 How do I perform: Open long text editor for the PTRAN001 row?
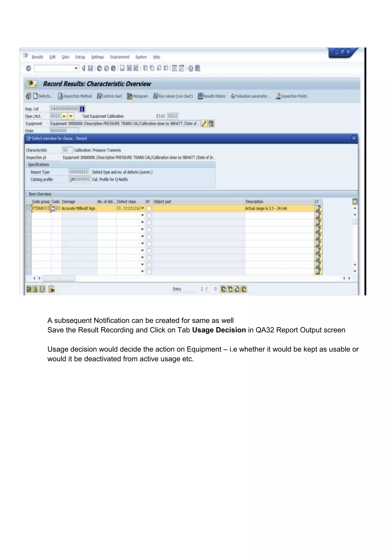[x=319, y=208]
